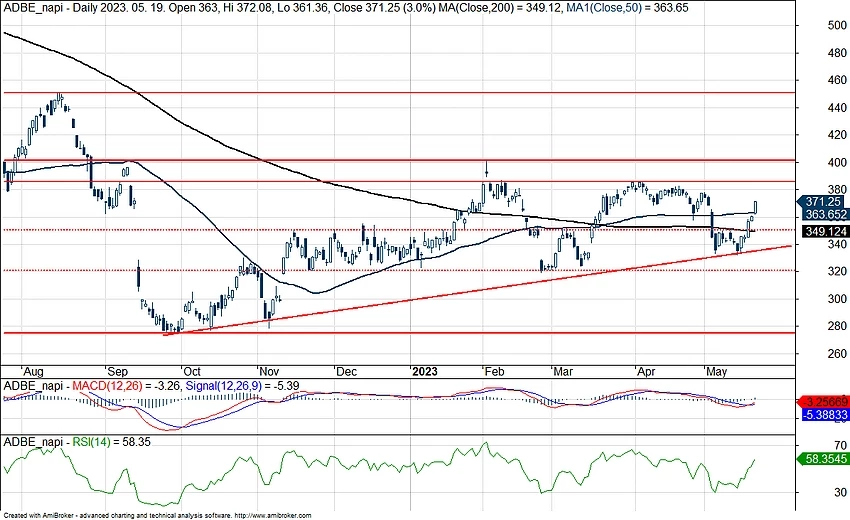Click the 'Apr' month label on time axis
The image size is (850, 520).
(646, 371)
